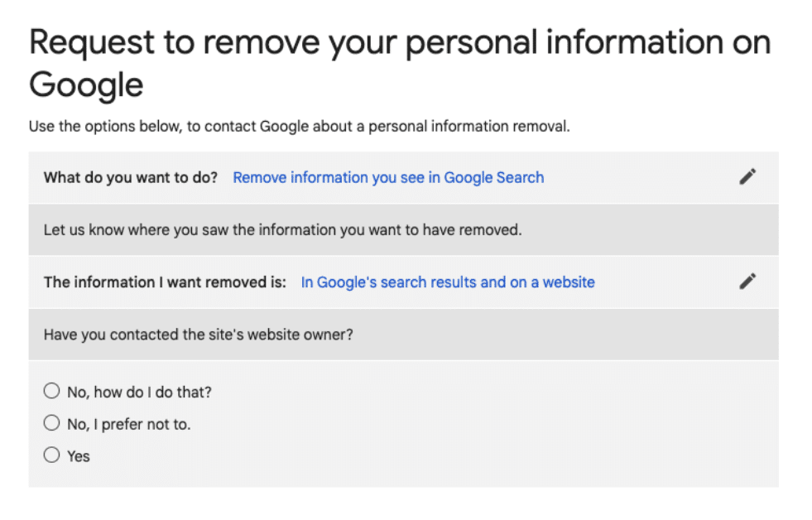Click the 'Request to remove your personal information' heading
The image size is (812, 520).
(x=400, y=63)
